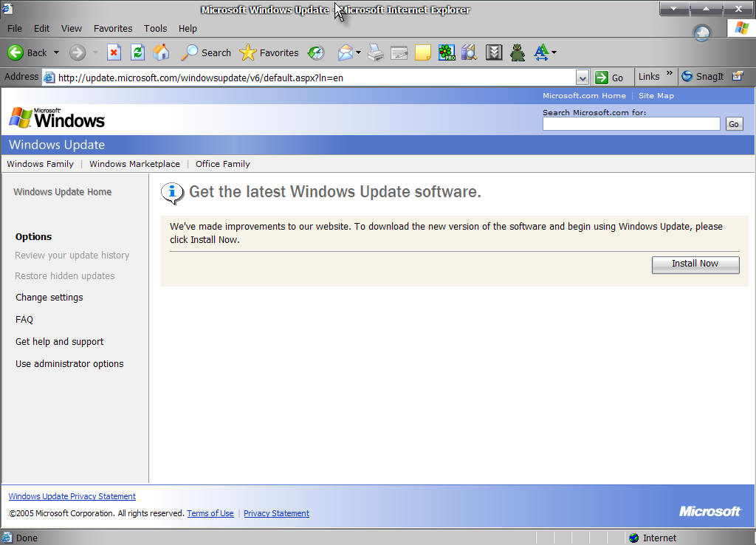This screenshot has width=756, height=545.
Task: Click Review your update history
Action: [72, 255]
